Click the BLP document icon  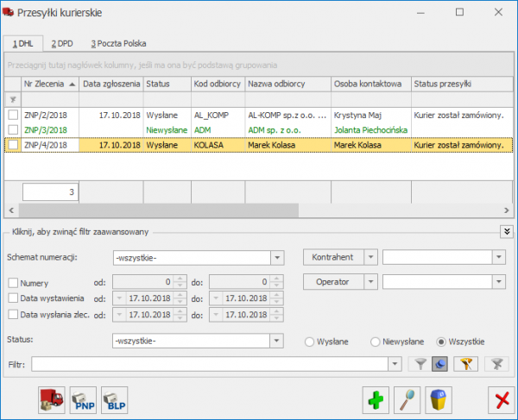pyautogui.click(x=114, y=399)
